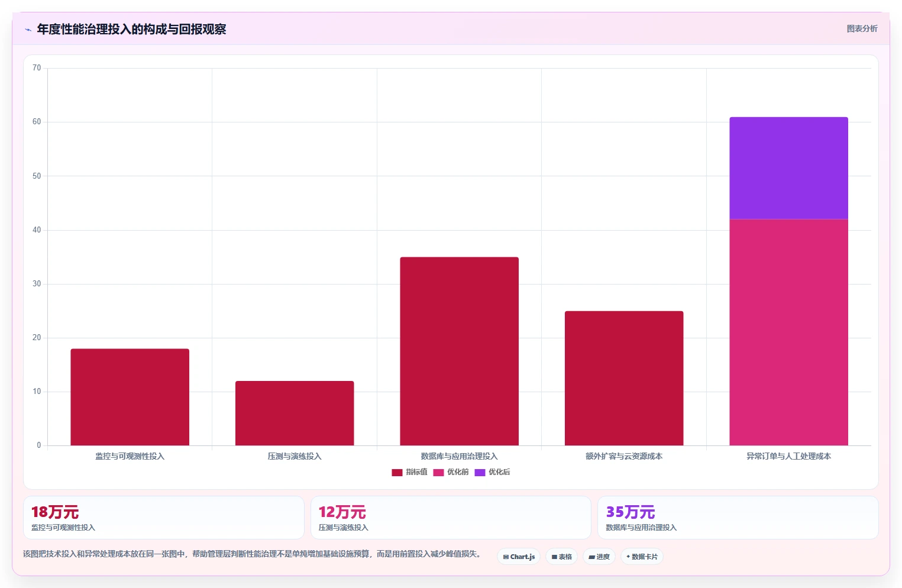Toggle the 优化前 legend series
902x588 pixels.
(x=451, y=472)
